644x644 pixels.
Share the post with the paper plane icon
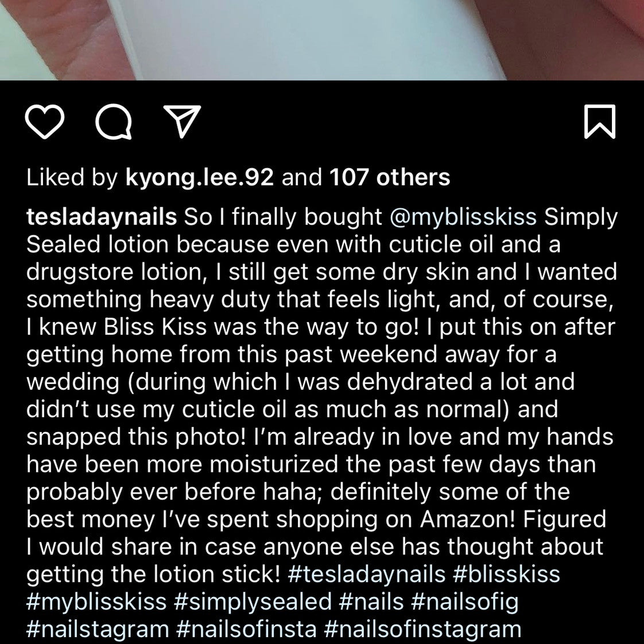click(x=182, y=121)
